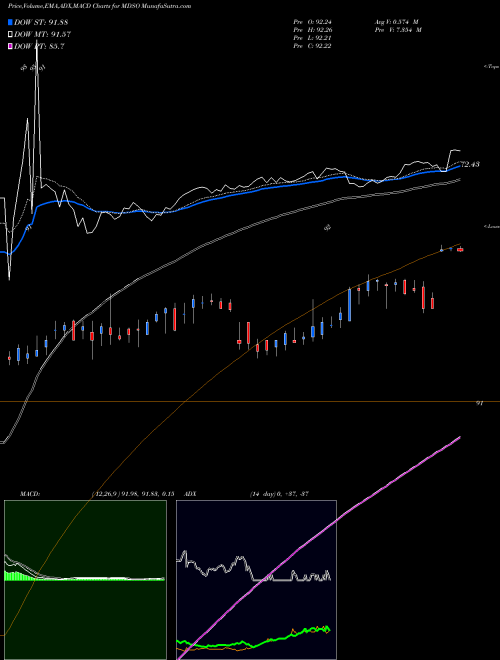Click the magenta DOW LT legend swatch
Screen dimensions: 500x660
(x=11, y=46)
